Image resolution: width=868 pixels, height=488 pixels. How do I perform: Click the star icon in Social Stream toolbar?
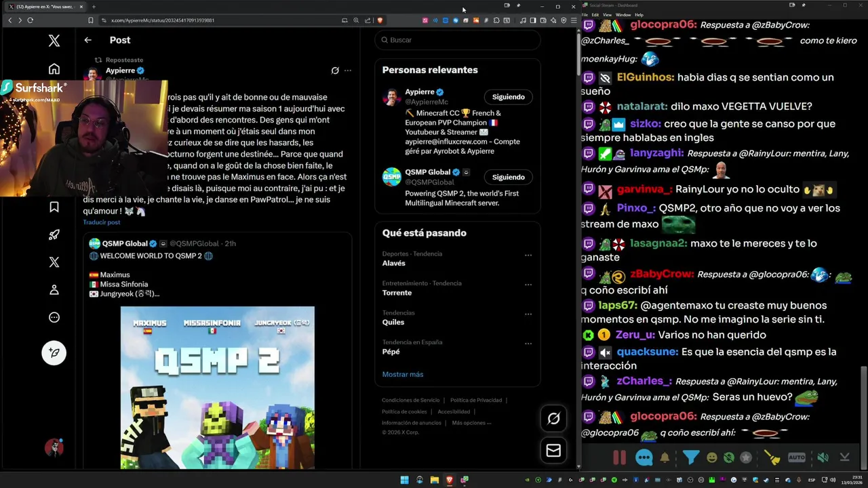tap(746, 457)
